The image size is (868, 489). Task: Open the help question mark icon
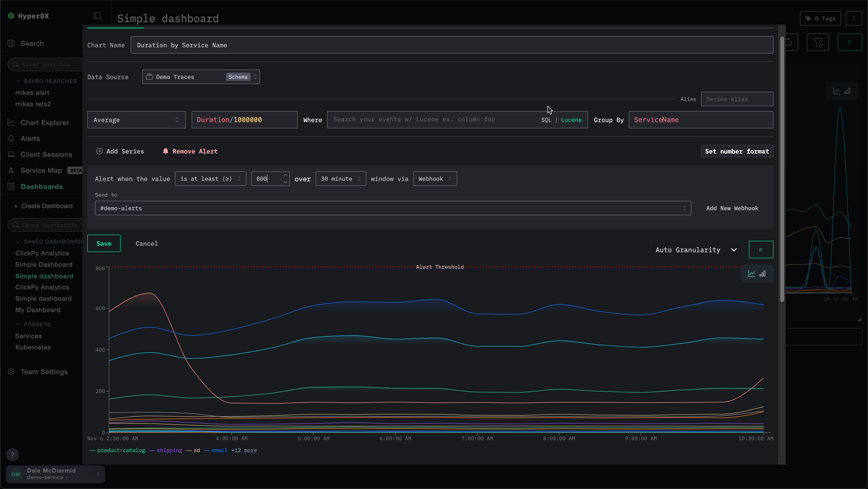[13, 454]
